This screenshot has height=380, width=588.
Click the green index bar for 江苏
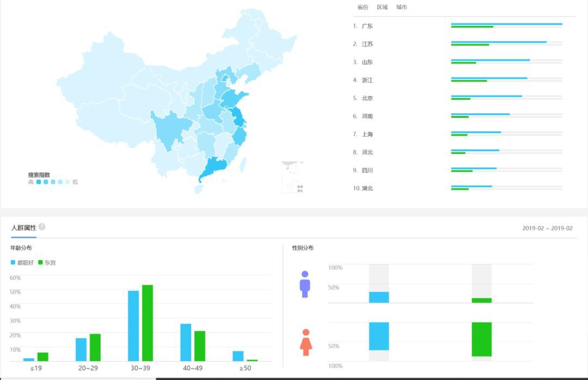(x=470, y=45)
